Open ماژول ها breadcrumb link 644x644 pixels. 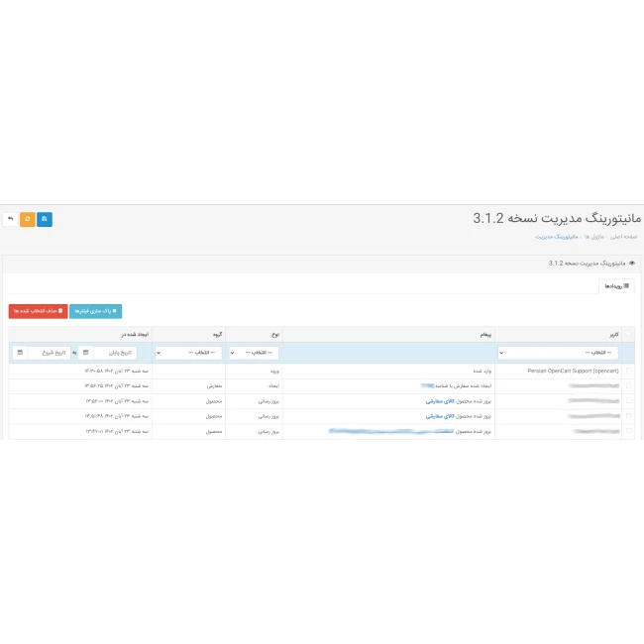tap(593, 237)
